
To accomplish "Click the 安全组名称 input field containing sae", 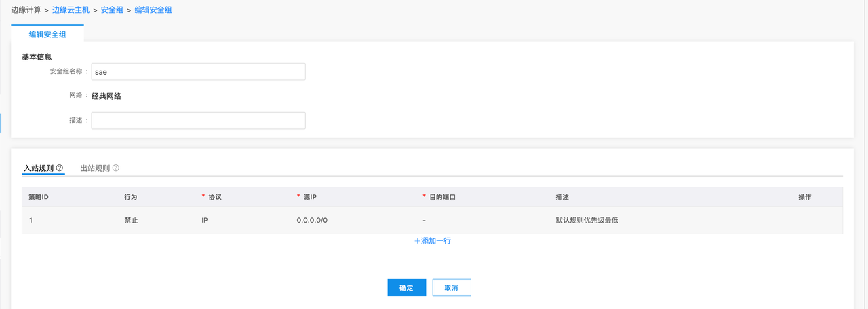I will pyautogui.click(x=198, y=71).
